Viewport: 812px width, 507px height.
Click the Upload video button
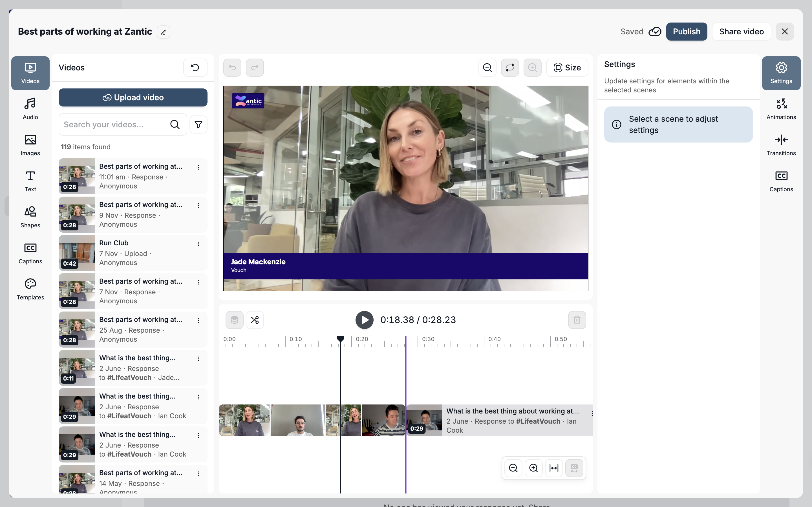(x=133, y=97)
